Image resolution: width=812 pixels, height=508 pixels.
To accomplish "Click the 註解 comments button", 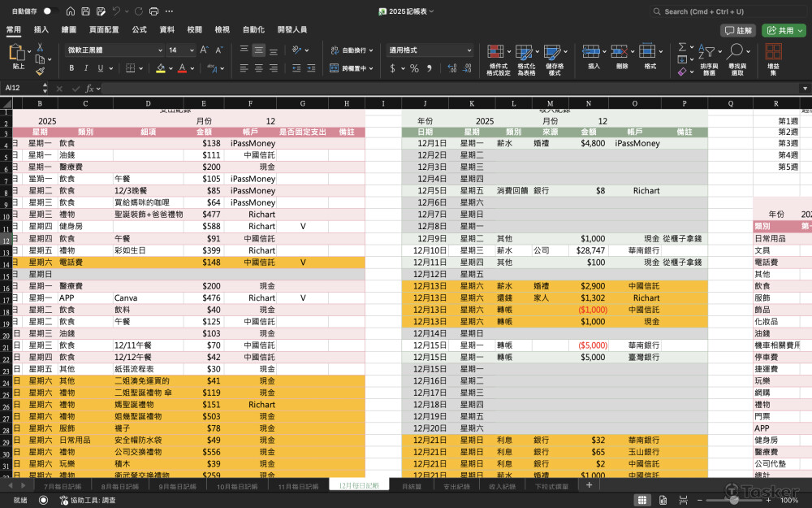I will pos(738,30).
